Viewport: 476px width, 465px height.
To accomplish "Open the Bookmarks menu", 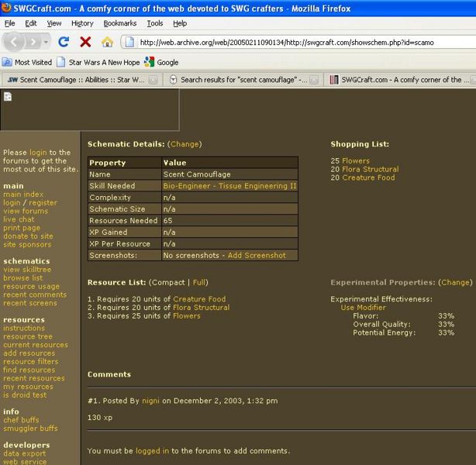I will point(119,23).
